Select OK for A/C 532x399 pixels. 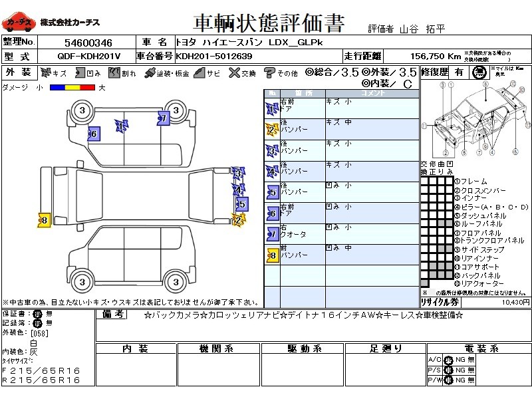pyautogui.click(x=448, y=360)
